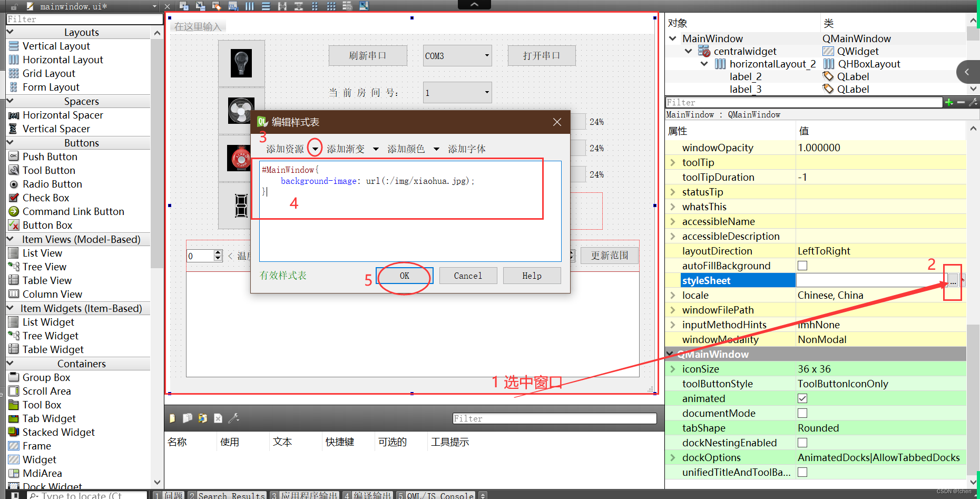Add a dynamic property with green plus
Viewport: 980px width, 499px height.
click(949, 102)
